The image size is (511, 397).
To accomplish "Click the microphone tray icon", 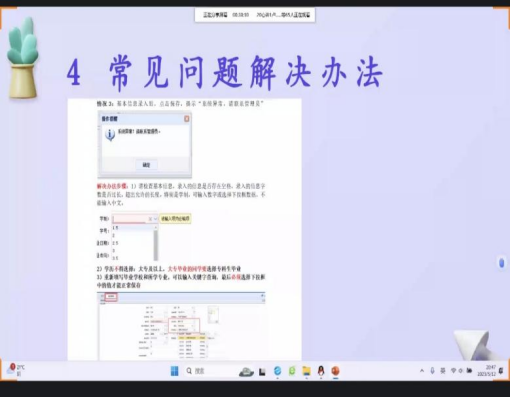I will tap(432, 371).
